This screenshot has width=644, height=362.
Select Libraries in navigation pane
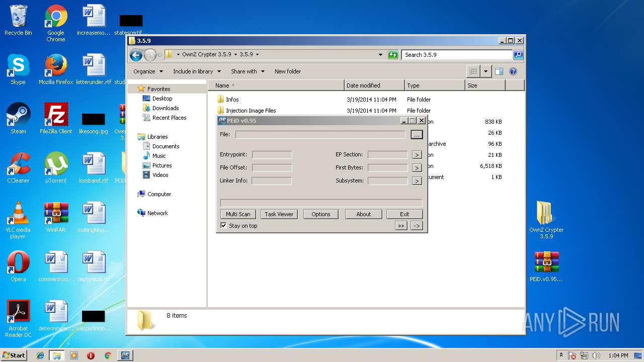coord(152,137)
